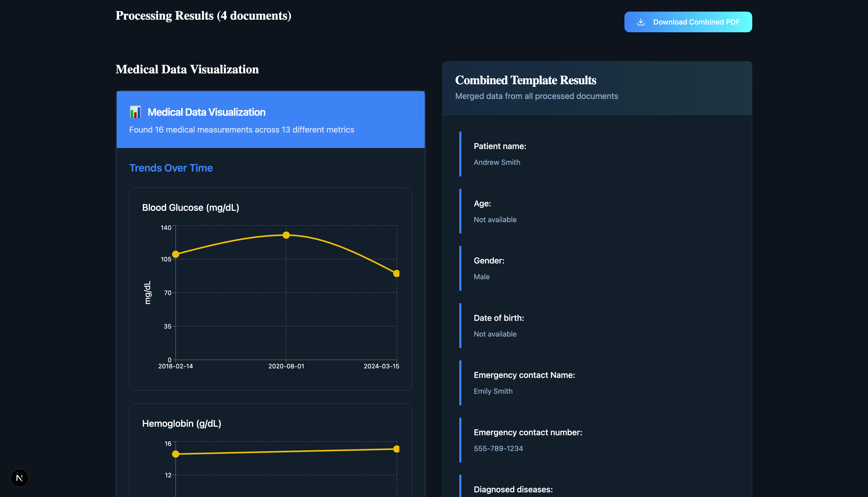Click the Diagnosed diseases field label

(513, 489)
